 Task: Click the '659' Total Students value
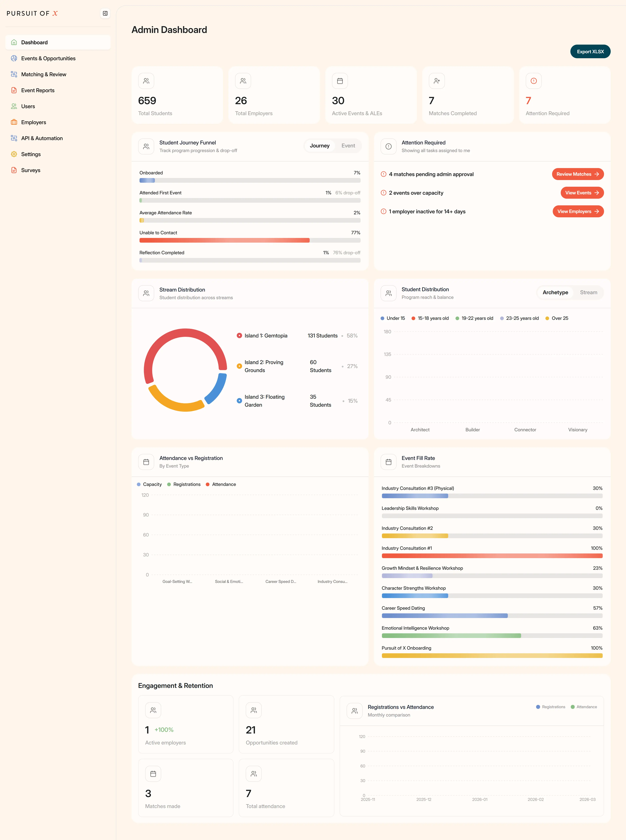pos(147,101)
